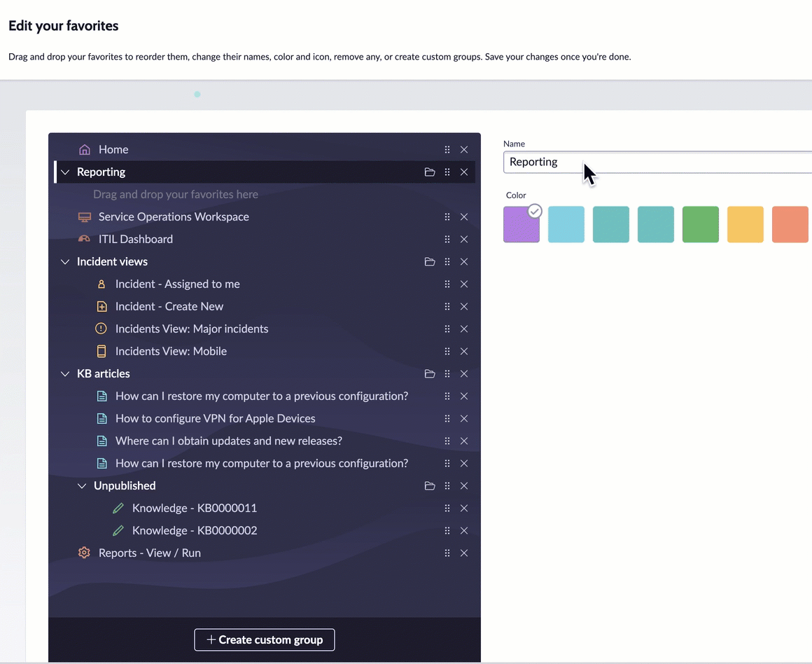The height and width of the screenshot is (664, 812).
Task: Click pencil icon for Knowledge - KB0000002
Action: [118, 531]
